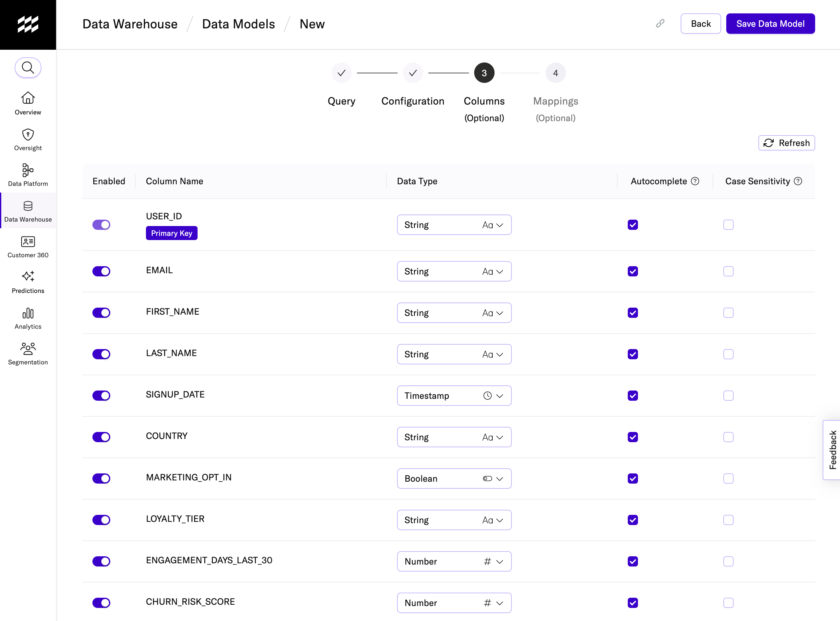Uncheck Autocomplete for SIGNUP_DATE
840x621 pixels.
click(x=633, y=395)
